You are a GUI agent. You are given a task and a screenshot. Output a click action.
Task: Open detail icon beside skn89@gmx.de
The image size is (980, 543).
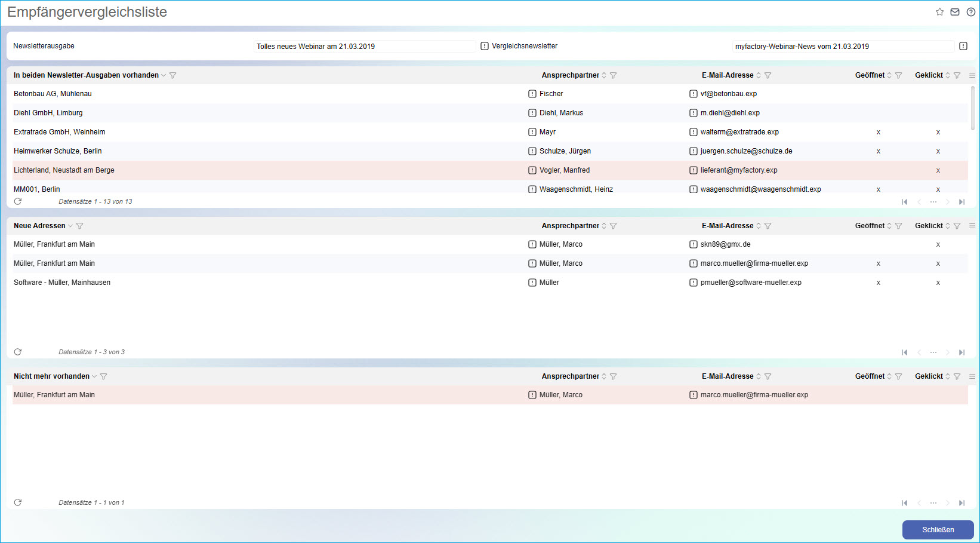click(x=694, y=244)
